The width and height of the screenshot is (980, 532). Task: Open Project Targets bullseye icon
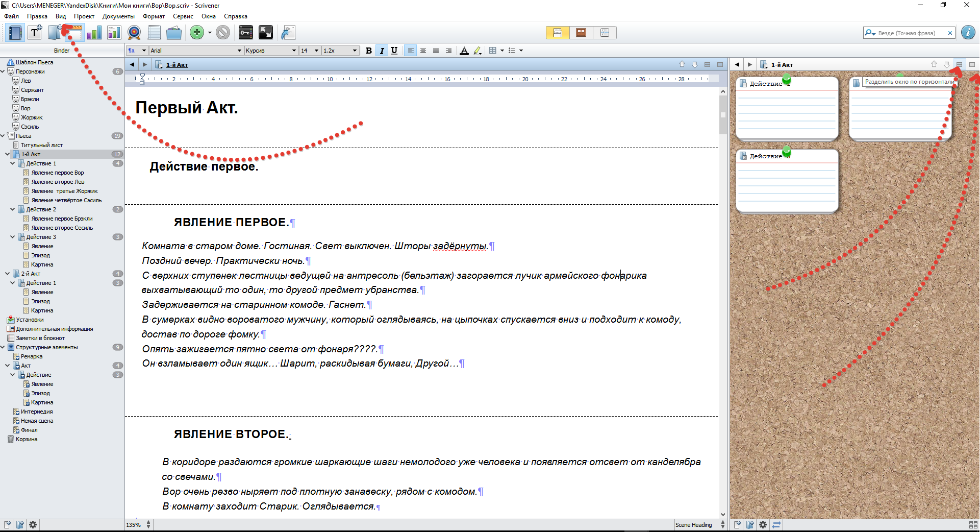tap(134, 33)
